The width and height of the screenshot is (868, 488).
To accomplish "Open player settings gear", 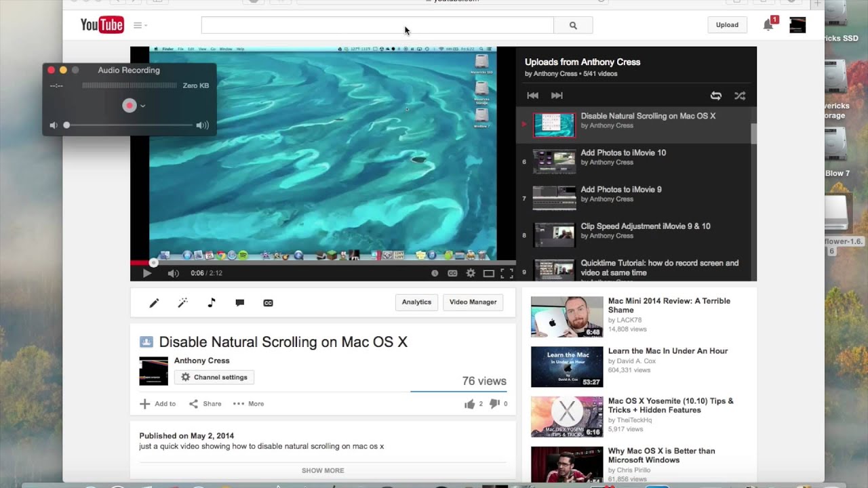I will 471,273.
